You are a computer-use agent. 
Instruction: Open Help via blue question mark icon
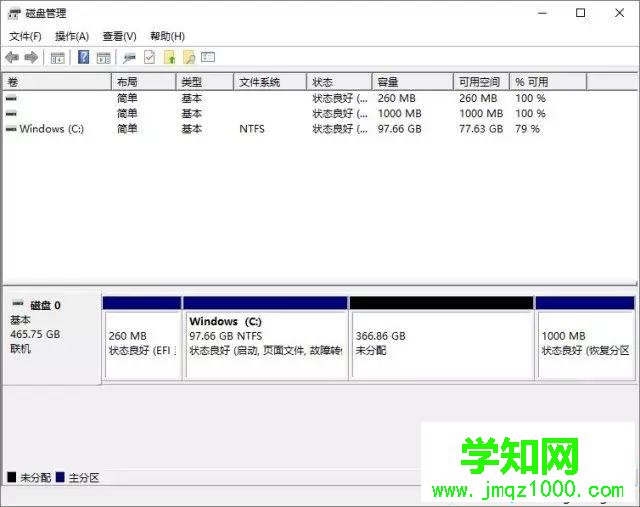(x=83, y=57)
